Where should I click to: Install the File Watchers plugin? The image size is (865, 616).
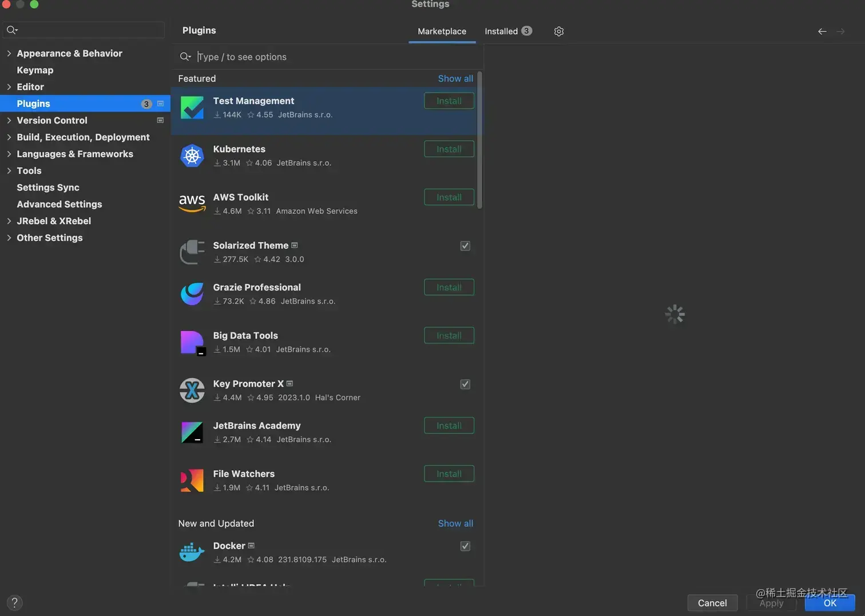coord(449,474)
